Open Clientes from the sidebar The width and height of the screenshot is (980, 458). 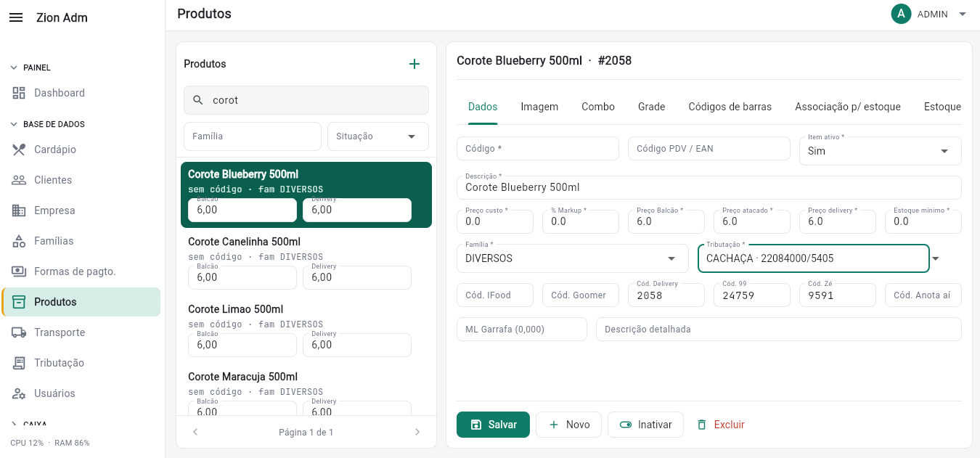[x=81, y=180]
